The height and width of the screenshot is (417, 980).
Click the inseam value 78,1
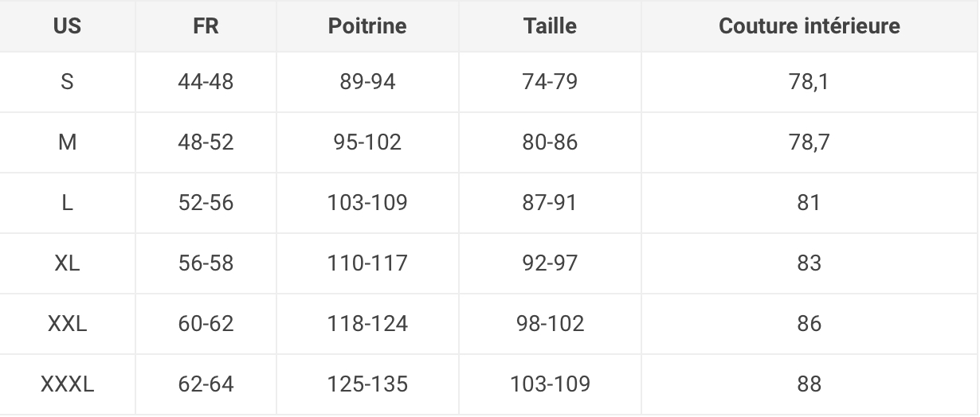(809, 82)
